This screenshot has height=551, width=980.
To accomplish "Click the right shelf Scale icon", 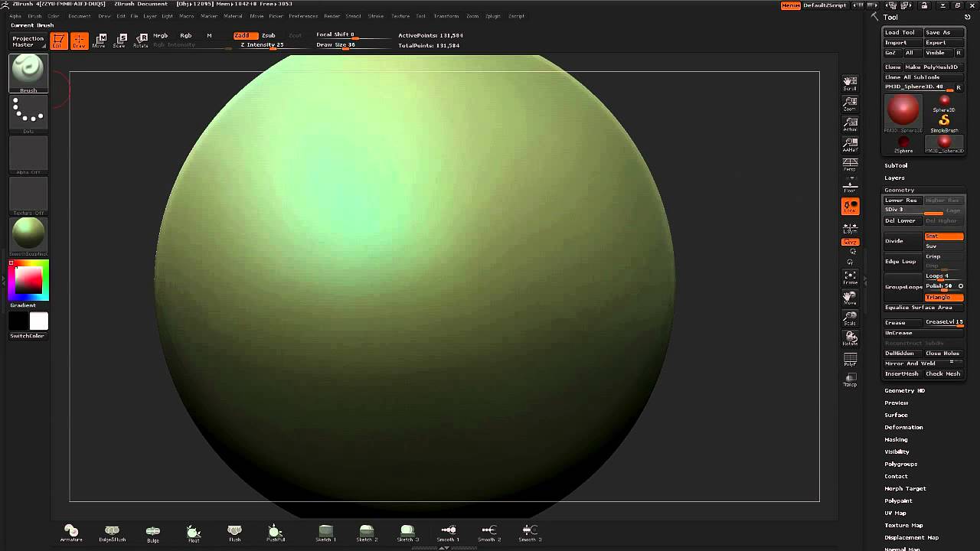I will (x=850, y=318).
